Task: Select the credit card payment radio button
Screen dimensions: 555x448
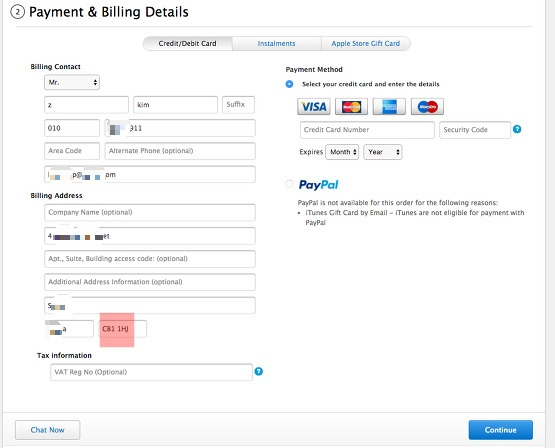Action: pos(289,84)
